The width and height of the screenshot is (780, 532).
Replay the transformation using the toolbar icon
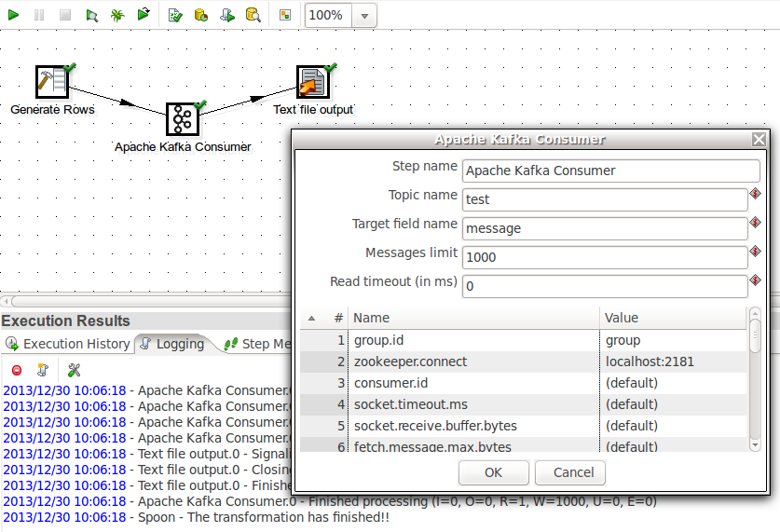click(x=144, y=14)
